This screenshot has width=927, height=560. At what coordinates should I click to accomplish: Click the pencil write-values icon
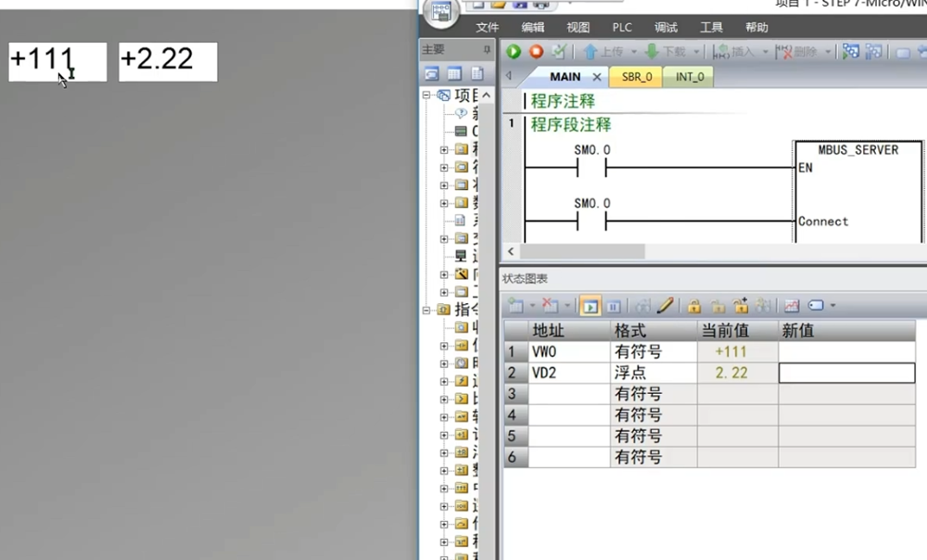[x=666, y=305]
